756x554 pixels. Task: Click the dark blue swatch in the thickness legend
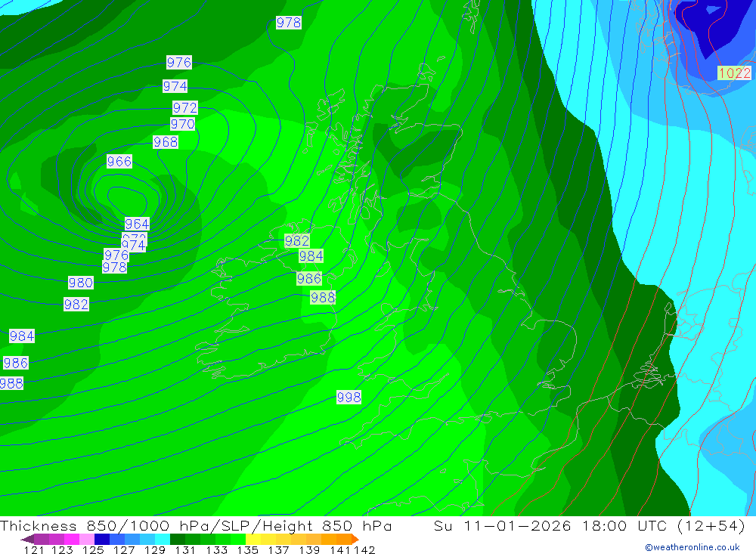[x=102, y=539]
